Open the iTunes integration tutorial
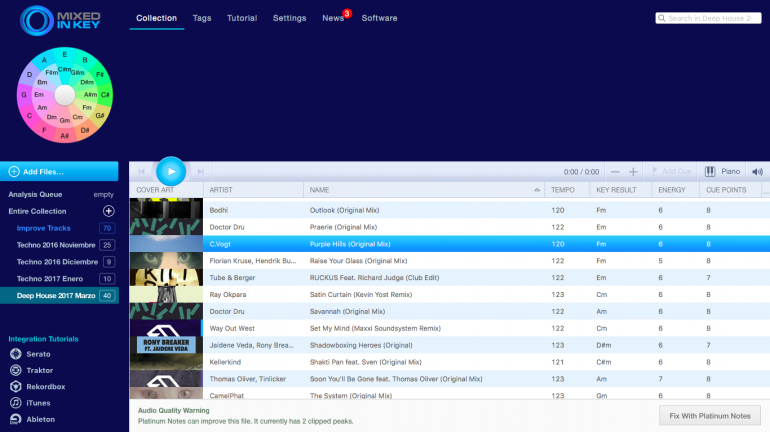770x432 pixels. point(30,403)
